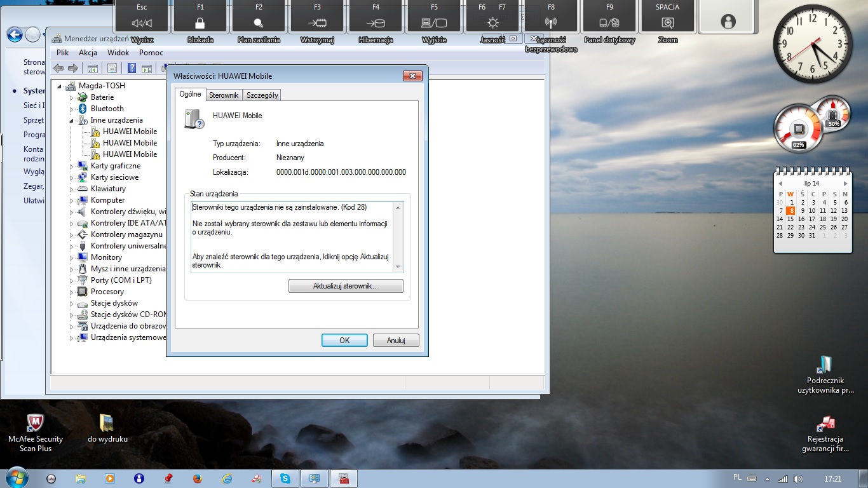Click the 'Aktualizuj sterownik...' button
Image resolution: width=868 pixels, height=488 pixels.
pos(346,286)
